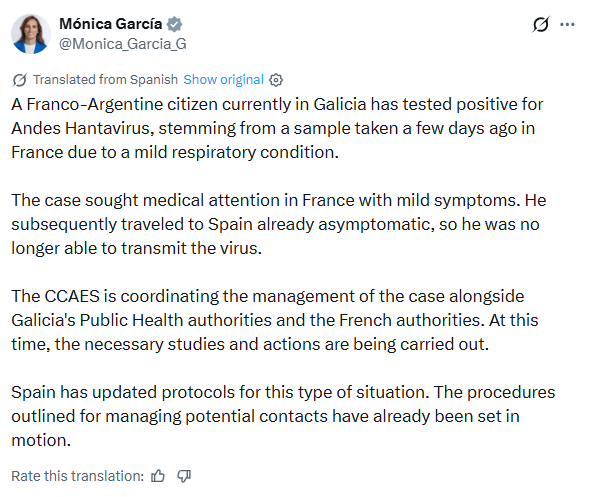Click the first paragraph about Andes Hantavirus
This screenshot has width=589, height=497.
click(x=277, y=128)
